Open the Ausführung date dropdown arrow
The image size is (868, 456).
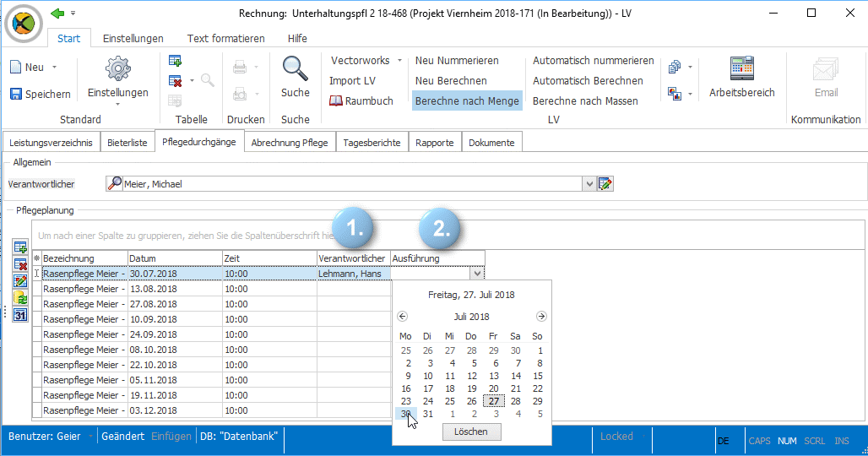(x=477, y=274)
